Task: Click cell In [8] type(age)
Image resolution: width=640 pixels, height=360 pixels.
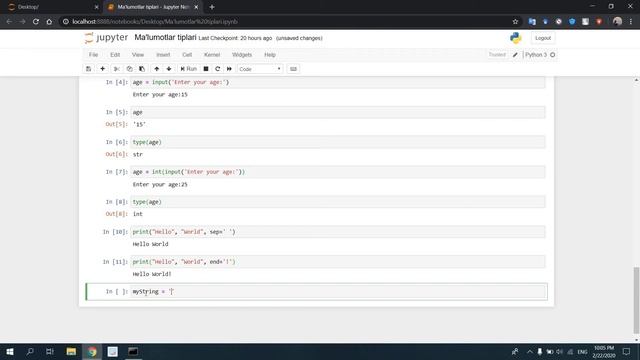Action: [338, 202]
